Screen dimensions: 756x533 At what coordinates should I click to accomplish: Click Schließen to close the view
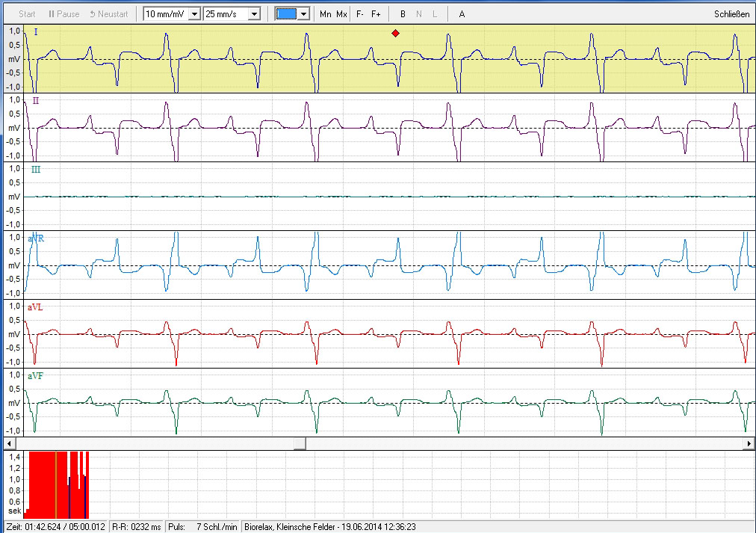[x=731, y=14]
